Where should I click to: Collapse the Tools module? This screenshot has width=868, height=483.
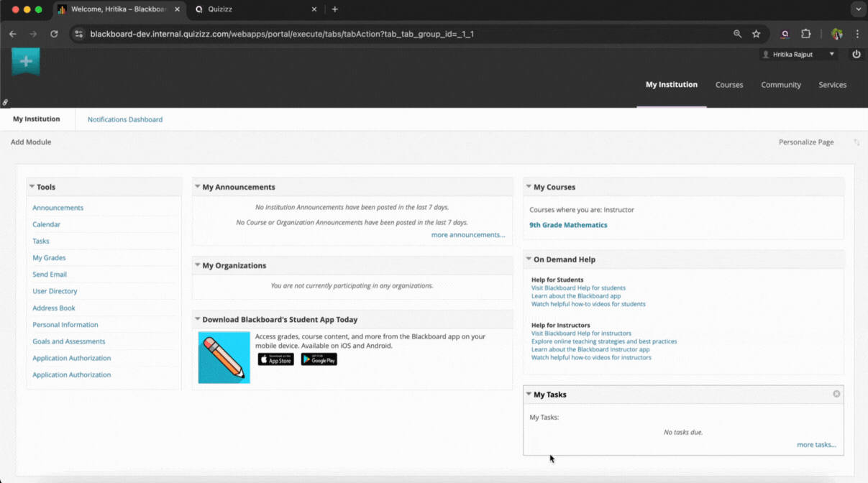[32, 187]
